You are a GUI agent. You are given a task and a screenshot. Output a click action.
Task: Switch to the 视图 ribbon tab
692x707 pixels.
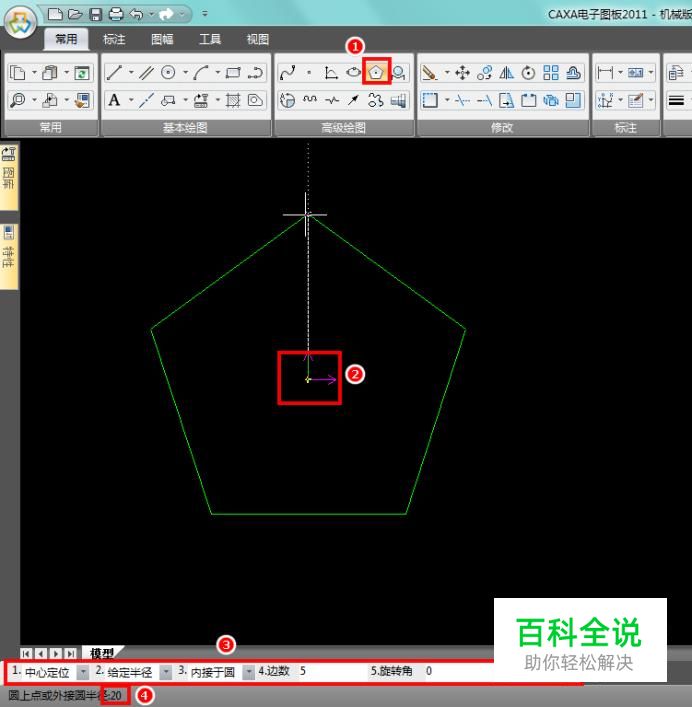(x=257, y=39)
